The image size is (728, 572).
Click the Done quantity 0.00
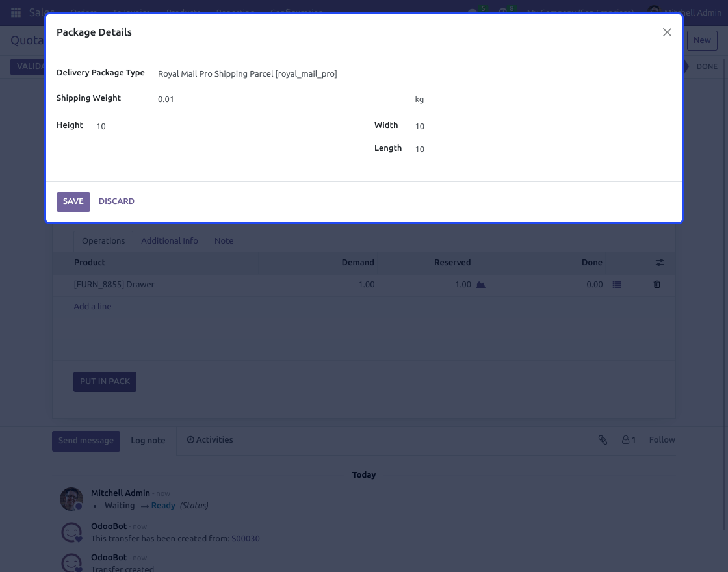point(594,285)
